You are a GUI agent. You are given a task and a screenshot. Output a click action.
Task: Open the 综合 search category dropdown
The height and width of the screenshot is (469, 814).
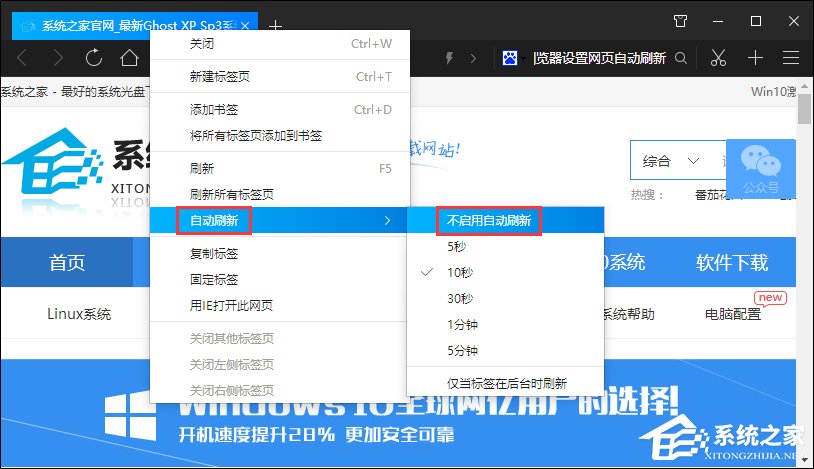click(x=671, y=161)
